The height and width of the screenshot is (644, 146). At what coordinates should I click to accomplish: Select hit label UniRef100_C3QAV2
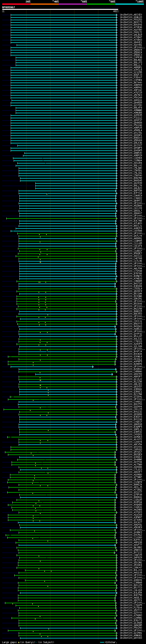131,198
